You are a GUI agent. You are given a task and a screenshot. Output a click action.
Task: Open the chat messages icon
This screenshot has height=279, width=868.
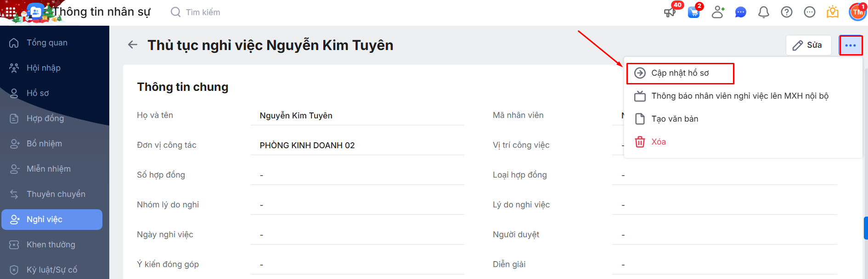point(740,12)
